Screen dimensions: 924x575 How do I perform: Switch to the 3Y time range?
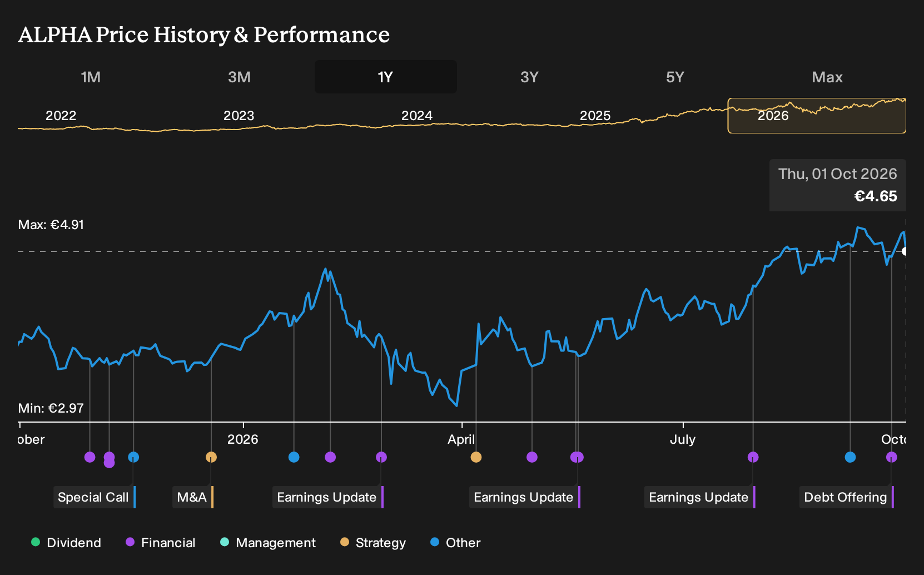click(x=529, y=77)
